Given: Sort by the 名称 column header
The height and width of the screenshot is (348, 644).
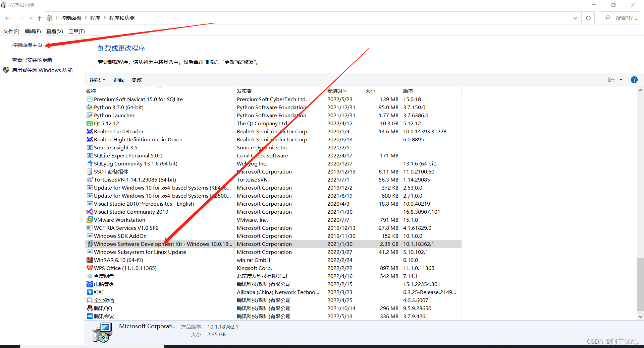Looking at the screenshot, I should [x=159, y=91].
